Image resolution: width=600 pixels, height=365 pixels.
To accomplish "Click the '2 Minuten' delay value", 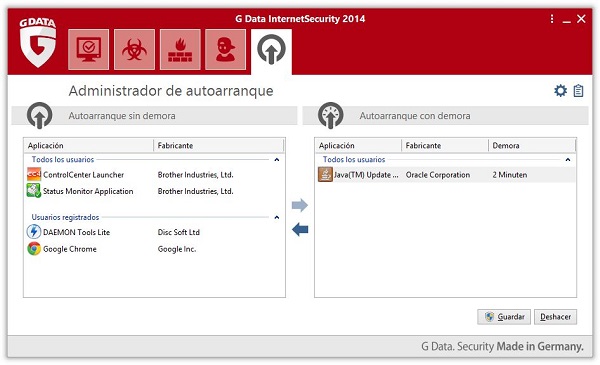I will (510, 174).
